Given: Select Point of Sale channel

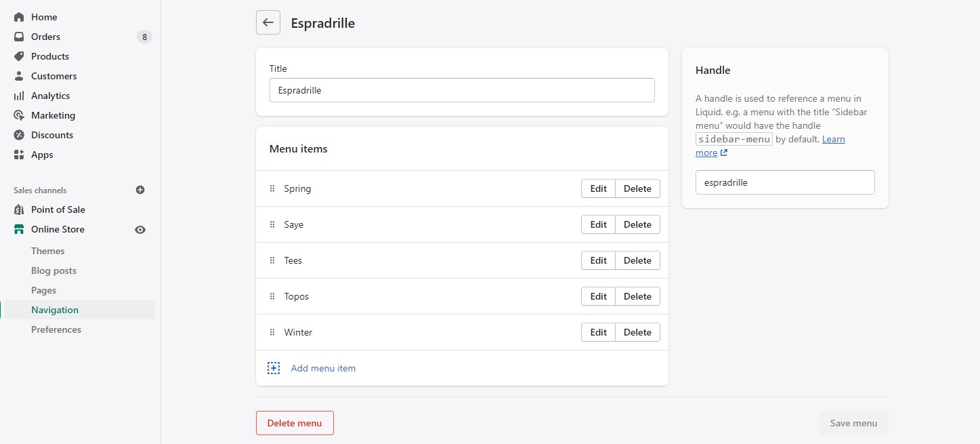Looking at the screenshot, I should tap(58, 209).
